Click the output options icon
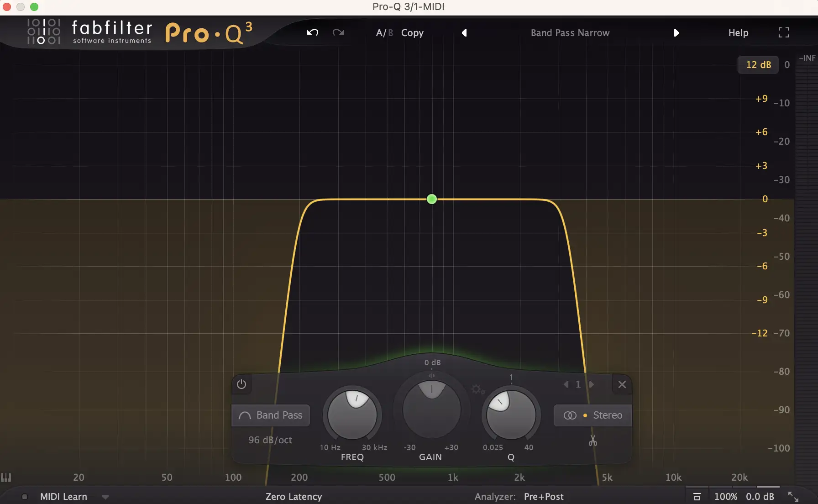Screen dimensions: 818x504 click(x=697, y=497)
